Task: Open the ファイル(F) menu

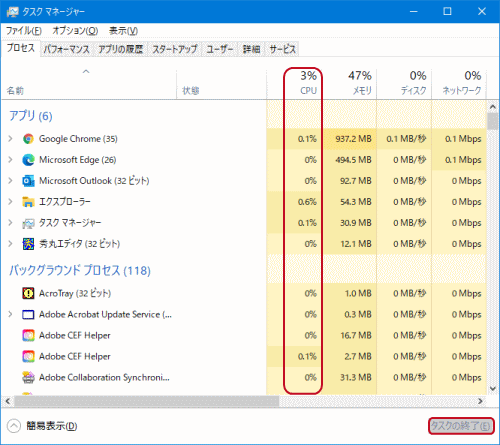Action: point(24,31)
